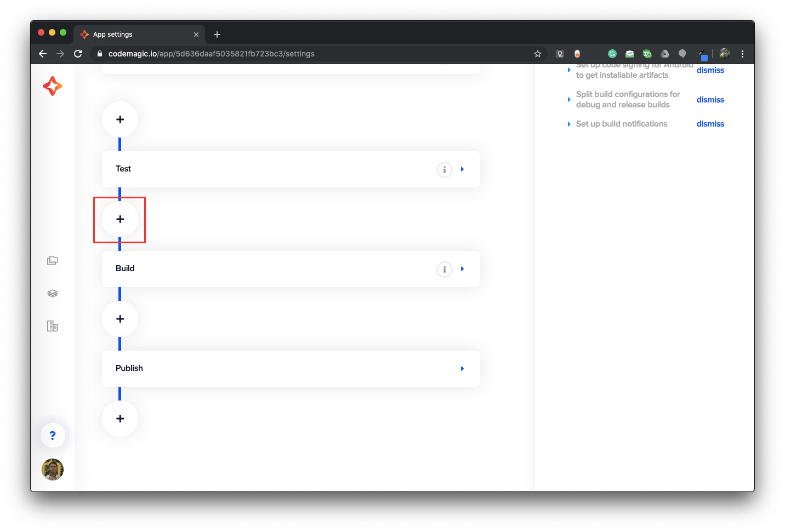This screenshot has width=785, height=532.
Task: Expand the Publish step section
Action: [x=462, y=368]
